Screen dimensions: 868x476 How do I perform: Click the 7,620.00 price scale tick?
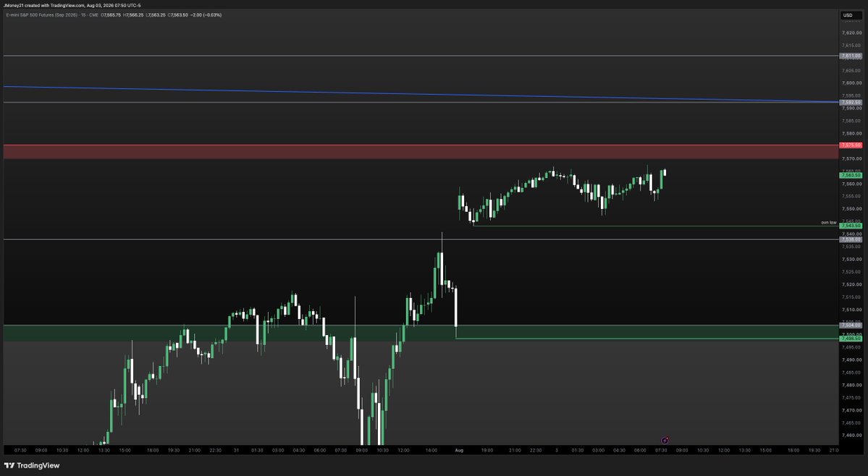(x=851, y=33)
